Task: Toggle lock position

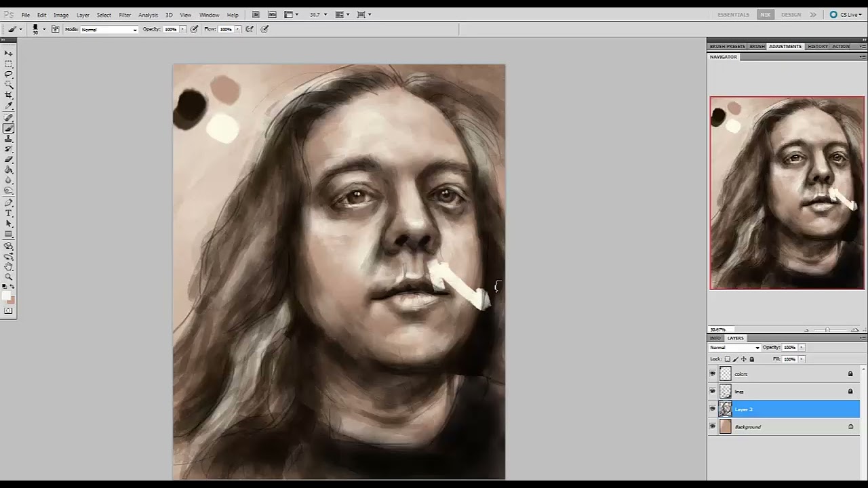Action: pyautogui.click(x=744, y=359)
